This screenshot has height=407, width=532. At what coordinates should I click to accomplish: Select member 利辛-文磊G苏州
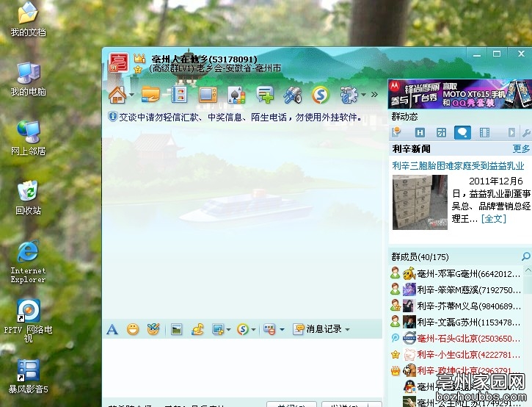pyautogui.click(x=456, y=322)
